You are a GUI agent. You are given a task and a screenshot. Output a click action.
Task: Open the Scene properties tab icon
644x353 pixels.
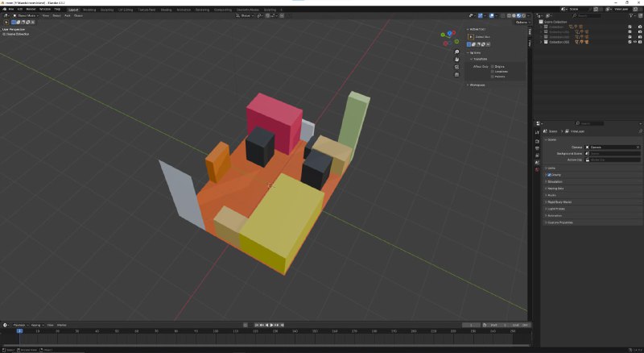537,163
